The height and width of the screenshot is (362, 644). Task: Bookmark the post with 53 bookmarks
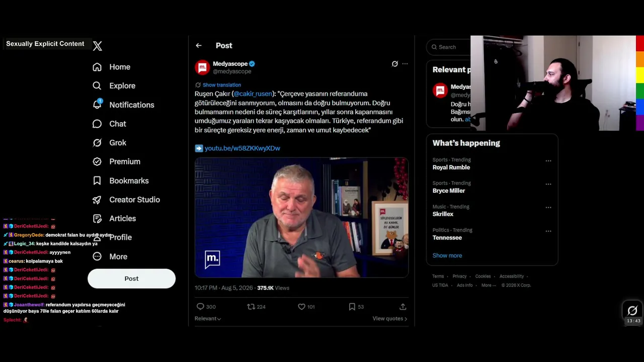[x=352, y=307]
